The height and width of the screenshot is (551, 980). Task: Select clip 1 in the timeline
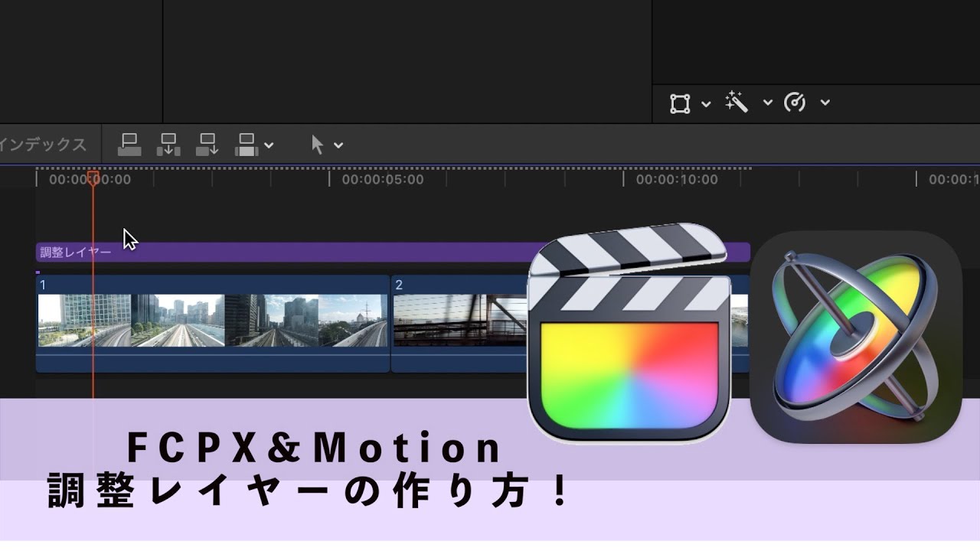coord(213,324)
